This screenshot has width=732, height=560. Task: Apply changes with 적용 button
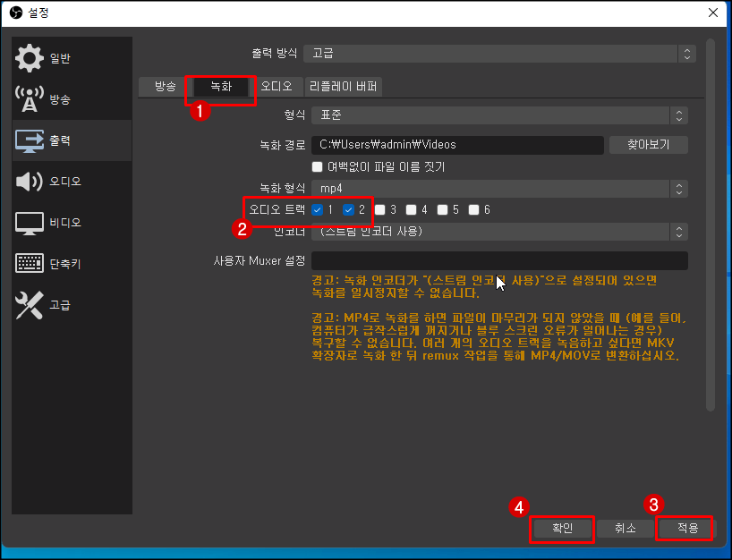click(x=687, y=529)
